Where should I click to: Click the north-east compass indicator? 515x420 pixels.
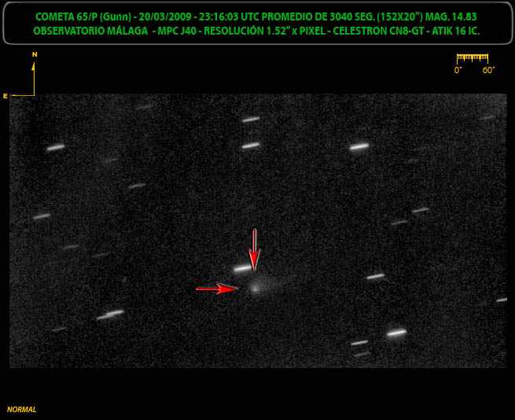[20, 76]
